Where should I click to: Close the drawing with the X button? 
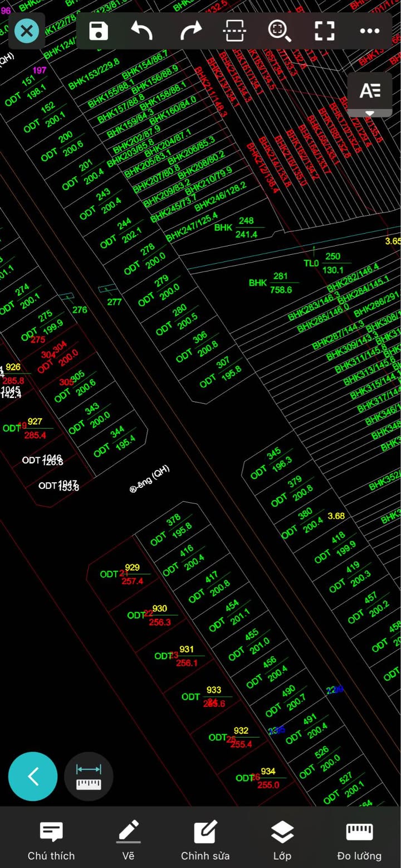[x=27, y=31]
